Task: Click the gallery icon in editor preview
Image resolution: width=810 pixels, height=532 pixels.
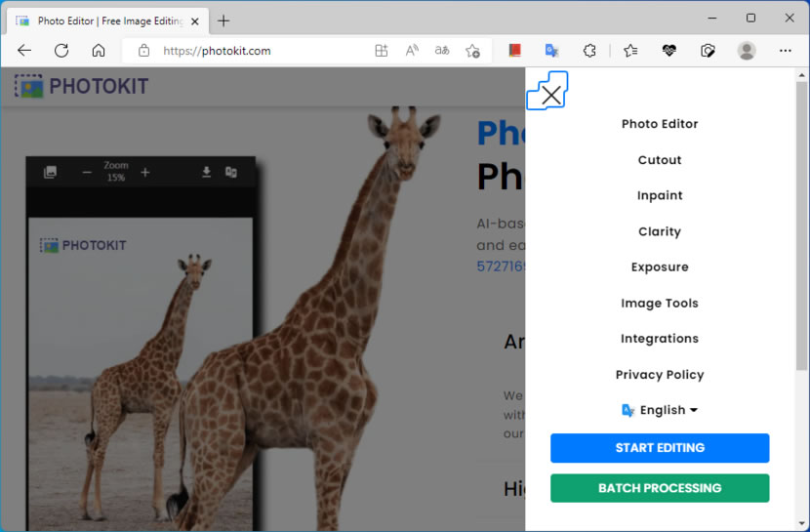Action: [50, 172]
